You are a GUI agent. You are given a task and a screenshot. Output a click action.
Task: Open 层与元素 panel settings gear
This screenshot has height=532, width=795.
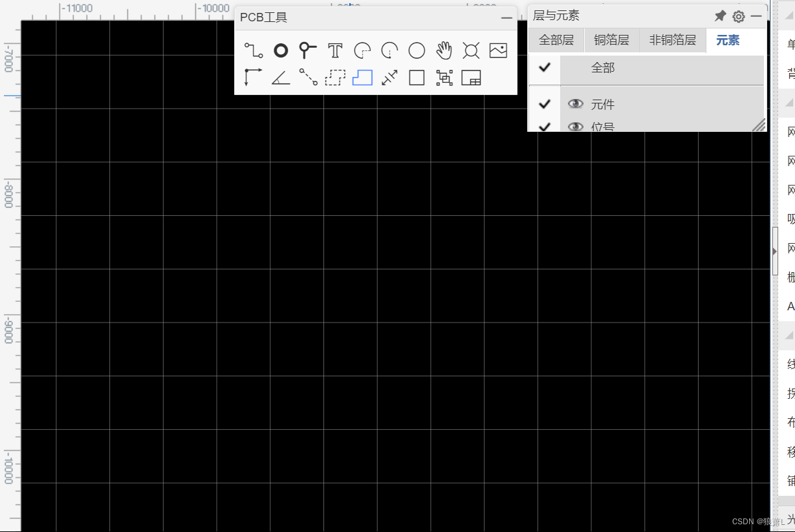(739, 16)
